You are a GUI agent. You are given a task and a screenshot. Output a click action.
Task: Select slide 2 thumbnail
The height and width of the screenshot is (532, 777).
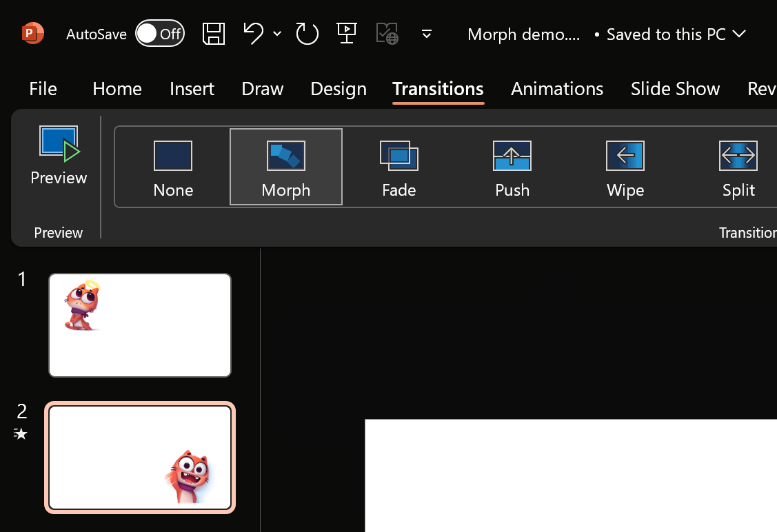pos(140,457)
